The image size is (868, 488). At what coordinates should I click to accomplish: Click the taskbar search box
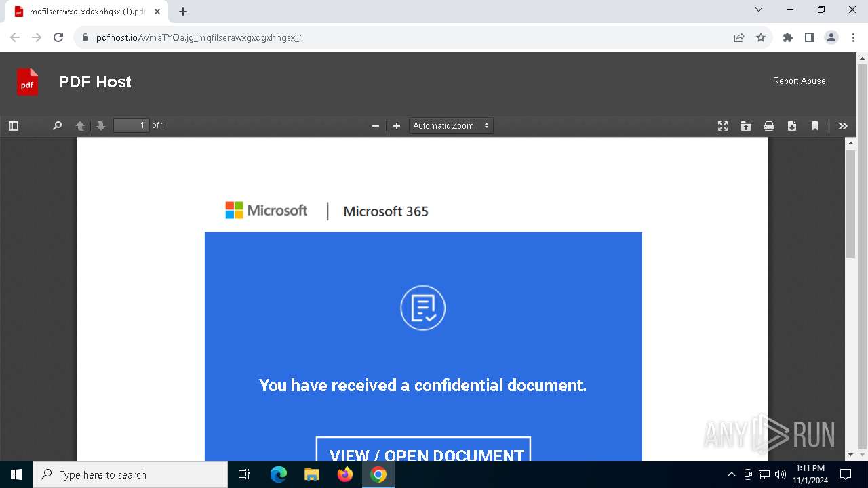click(130, 474)
